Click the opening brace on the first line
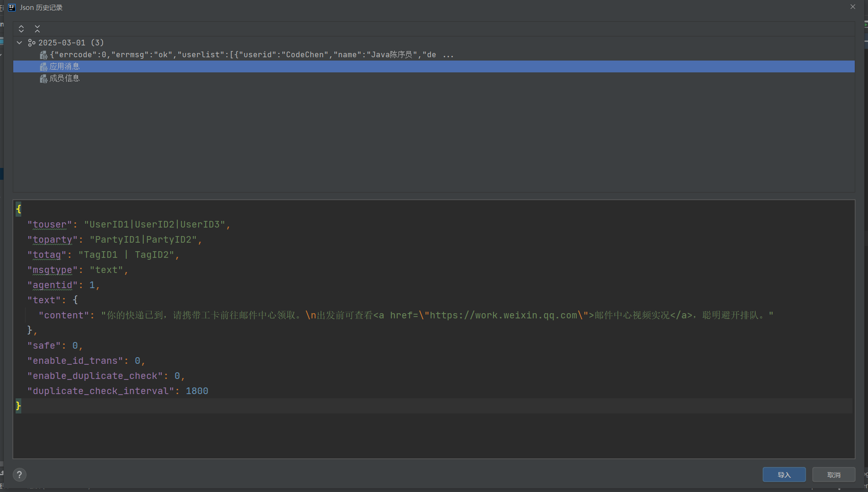 click(x=18, y=209)
